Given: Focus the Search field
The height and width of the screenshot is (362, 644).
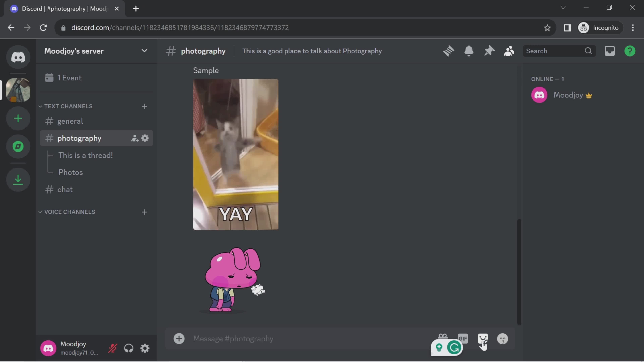Looking at the screenshot, I should click(x=559, y=51).
